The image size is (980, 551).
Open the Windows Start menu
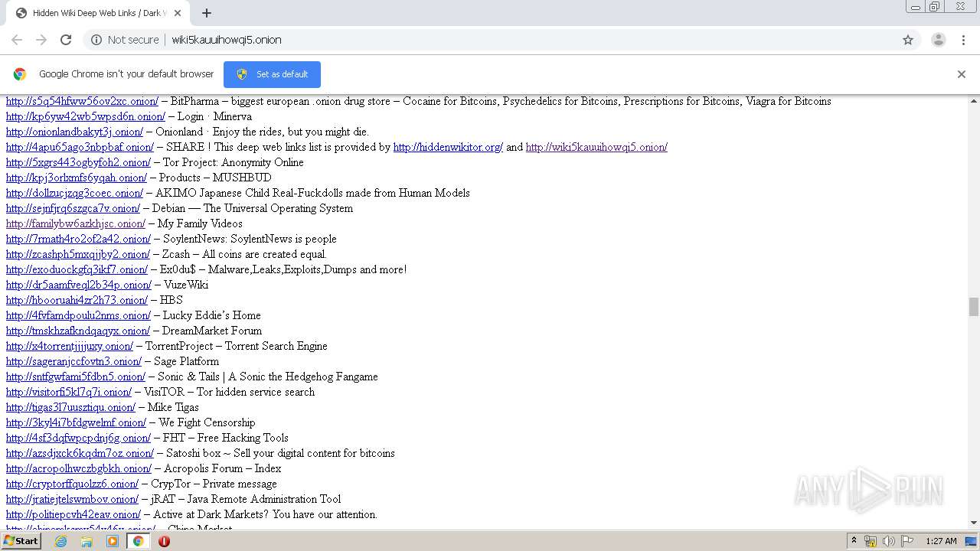[x=21, y=541]
